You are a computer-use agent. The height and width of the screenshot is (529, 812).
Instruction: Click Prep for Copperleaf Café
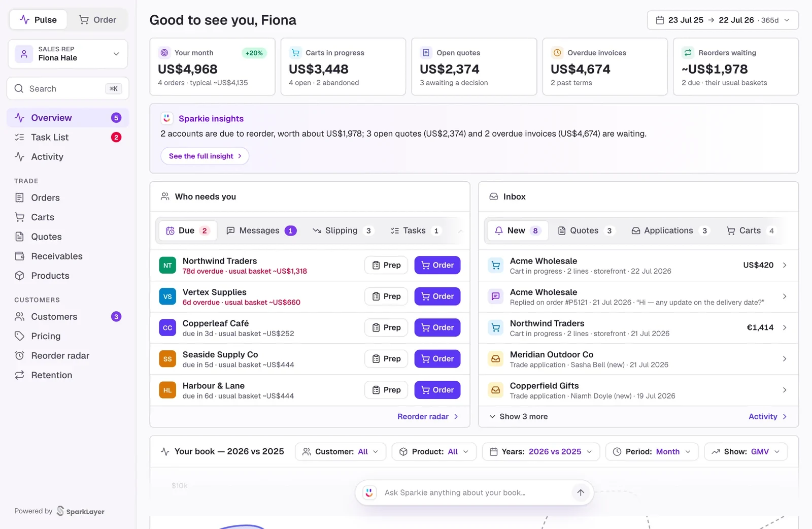(386, 328)
